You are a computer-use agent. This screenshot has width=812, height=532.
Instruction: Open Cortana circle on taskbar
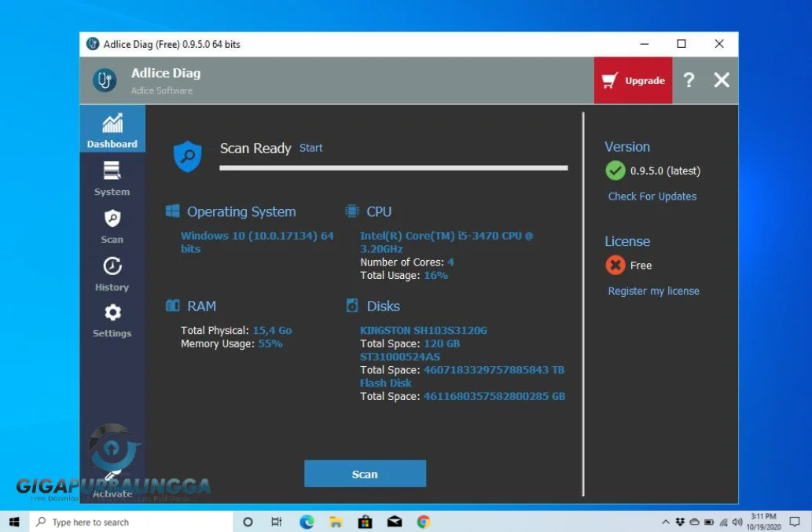[248, 522]
